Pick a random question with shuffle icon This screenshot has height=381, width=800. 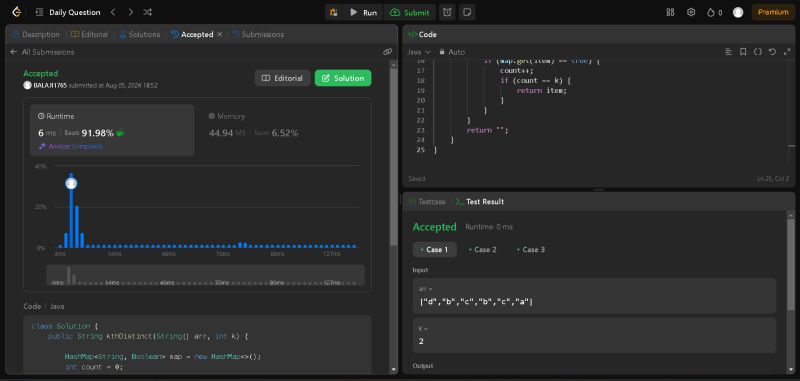147,12
